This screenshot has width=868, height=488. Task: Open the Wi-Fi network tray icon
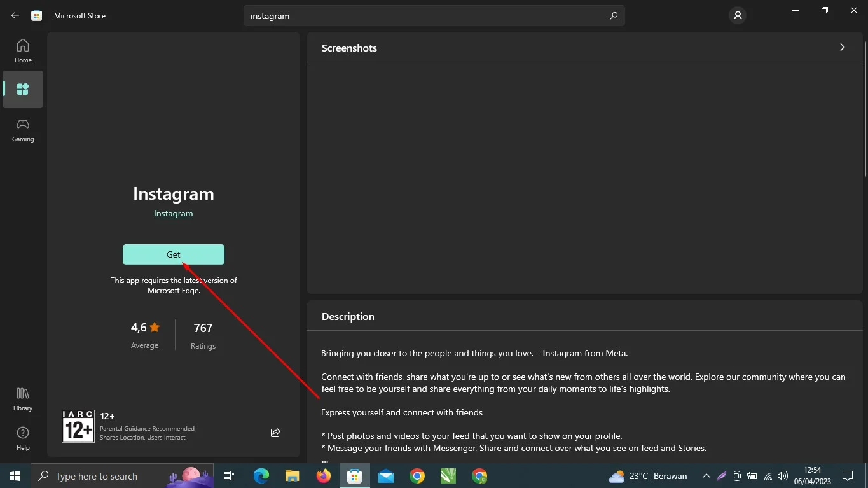(768, 476)
